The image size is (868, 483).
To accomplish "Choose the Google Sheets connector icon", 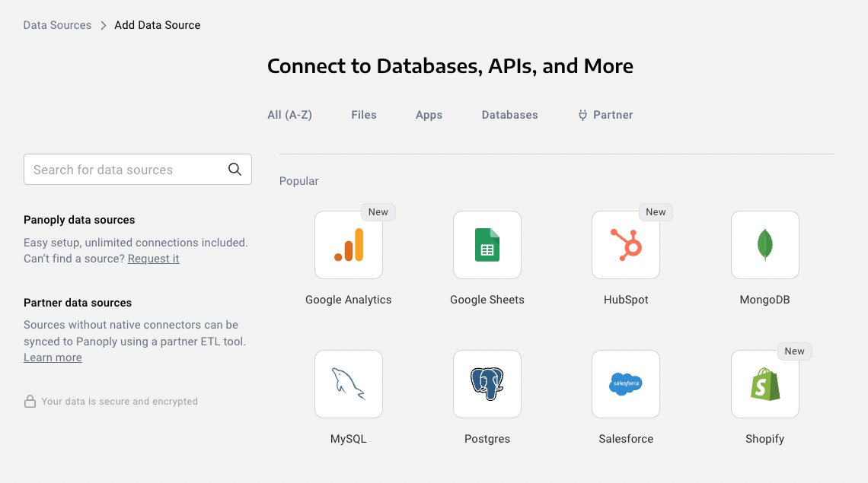I will pos(487,245).
